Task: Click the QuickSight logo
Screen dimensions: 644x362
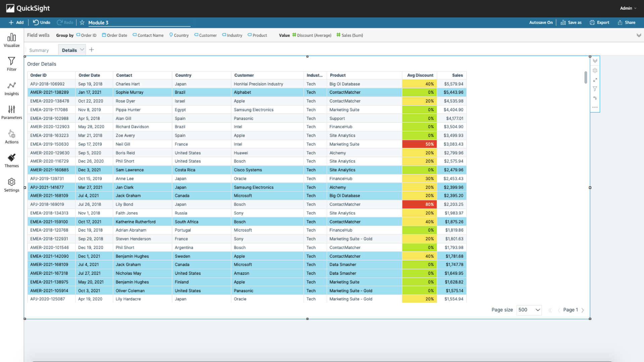Action: pos(28,8)
